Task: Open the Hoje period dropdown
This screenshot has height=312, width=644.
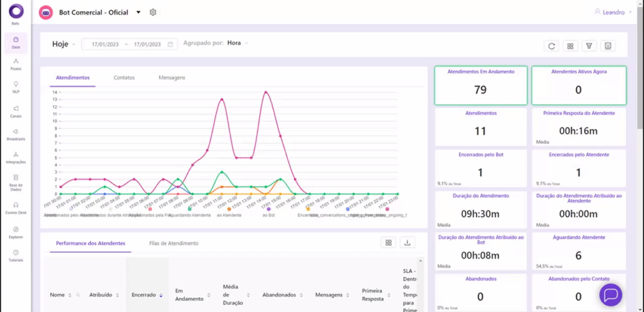Action: 64,44
